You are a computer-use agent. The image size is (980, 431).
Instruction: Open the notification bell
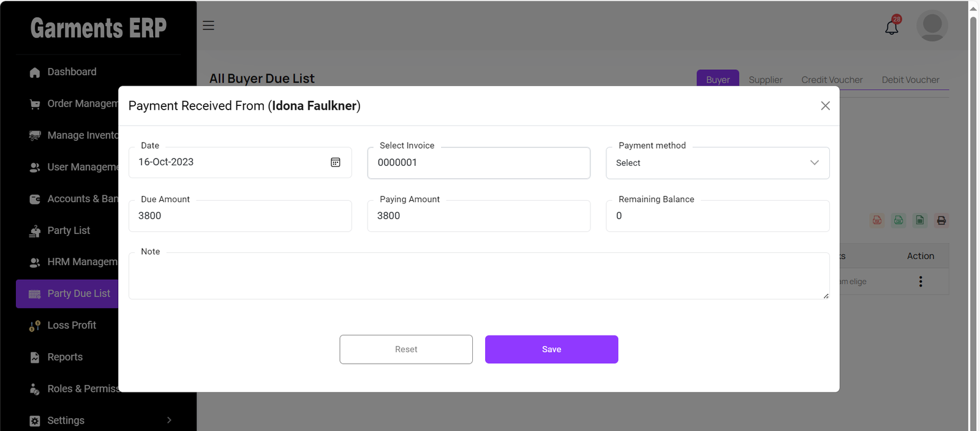pos(892,27)
